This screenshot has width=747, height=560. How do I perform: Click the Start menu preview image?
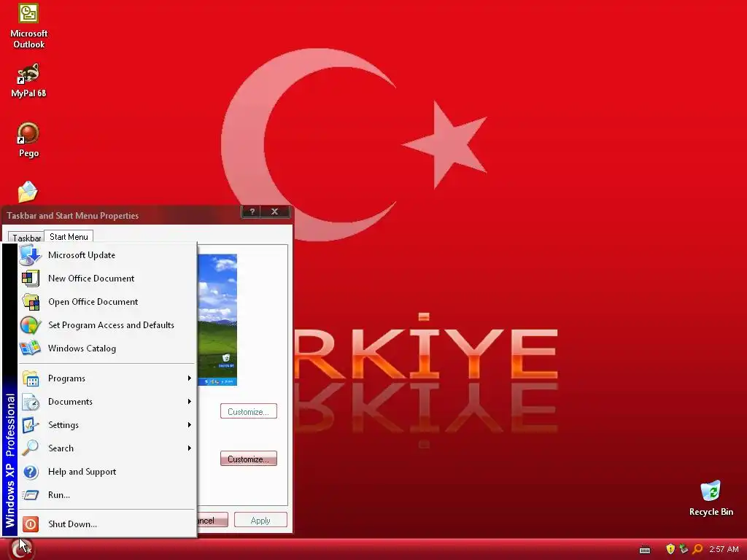point(217,319)
